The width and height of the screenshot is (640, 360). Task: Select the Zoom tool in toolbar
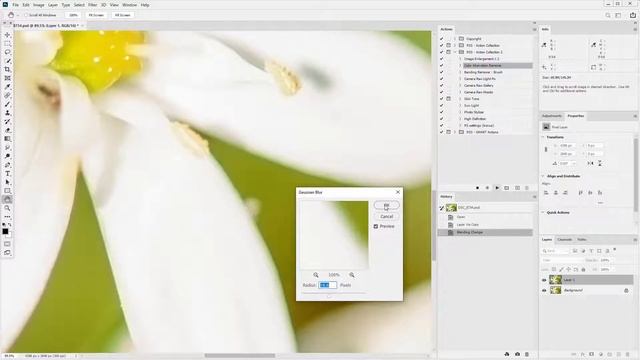7,208
